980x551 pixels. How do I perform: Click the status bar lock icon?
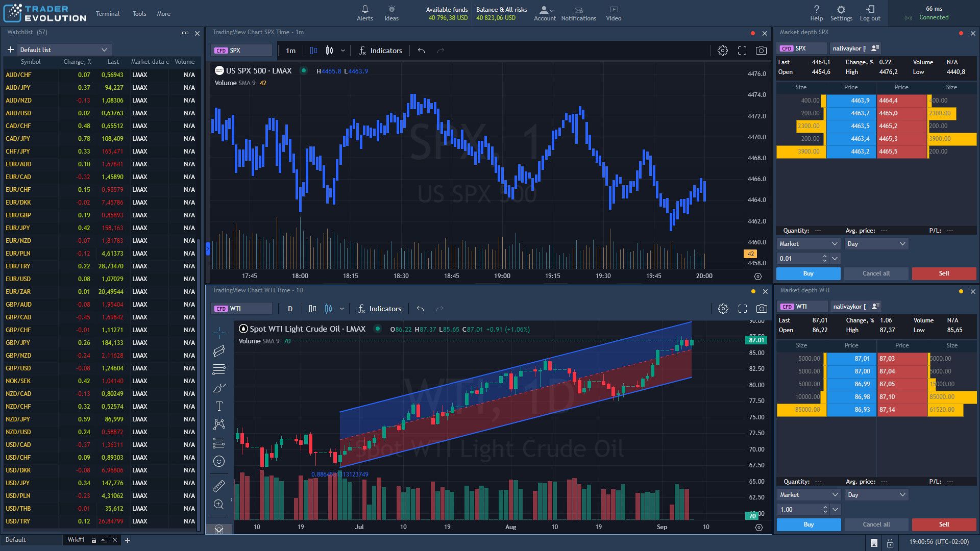890,542
